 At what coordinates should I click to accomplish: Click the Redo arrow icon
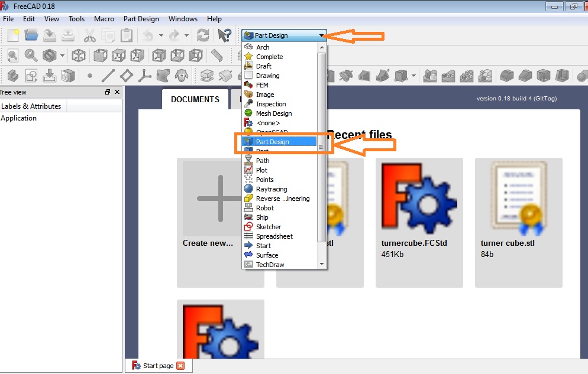coord(174,35)
